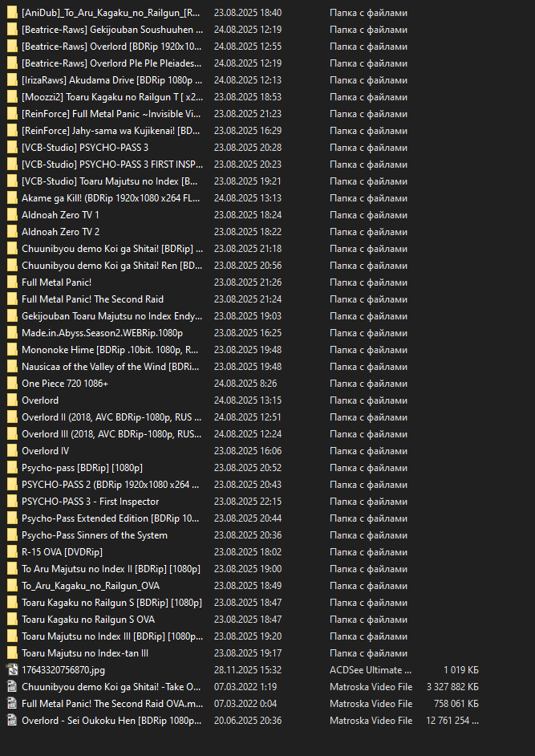Screen dimensions: 535x756
Task: Click the folder name Overlord Ple Ple Pleiades
Action: pyautogui.click(x=111, y=63)
